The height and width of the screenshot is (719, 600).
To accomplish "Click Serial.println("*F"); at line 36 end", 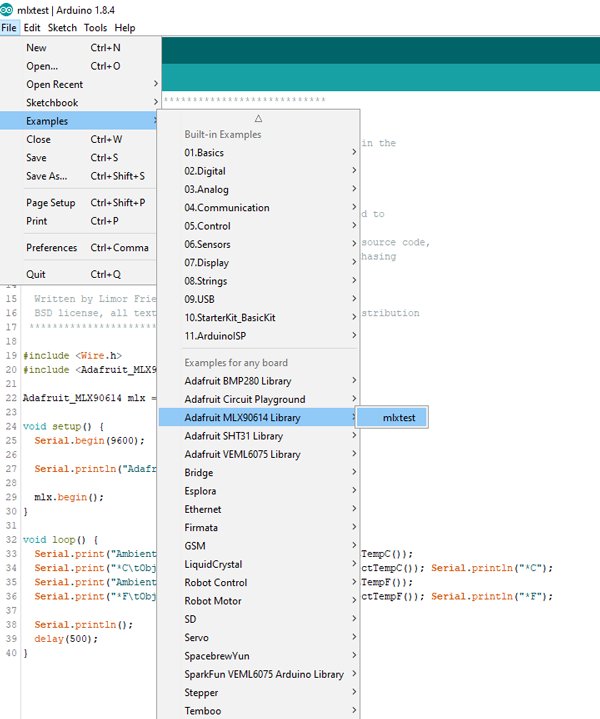I will point(492,597).
